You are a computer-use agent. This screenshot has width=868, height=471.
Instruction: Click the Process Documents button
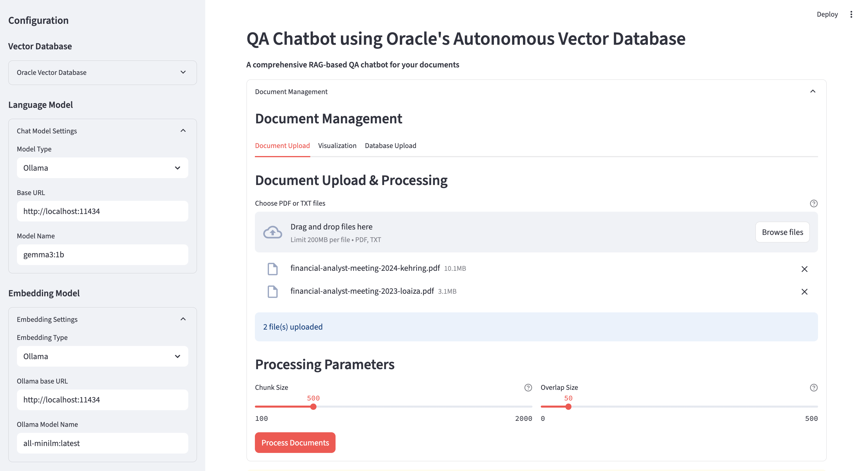[x=295, y=443]
